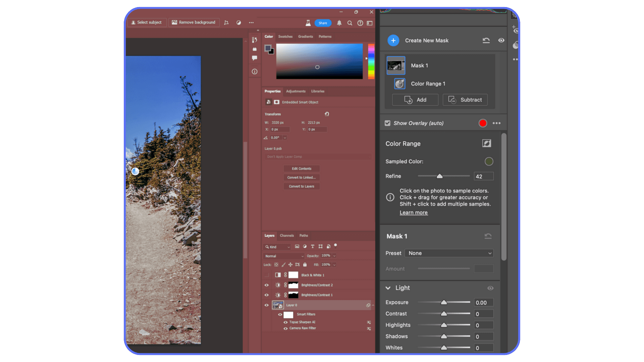This screenshot has height=362, width=644.
Task: Click the Edit Contents button
Action: [301, 169]
